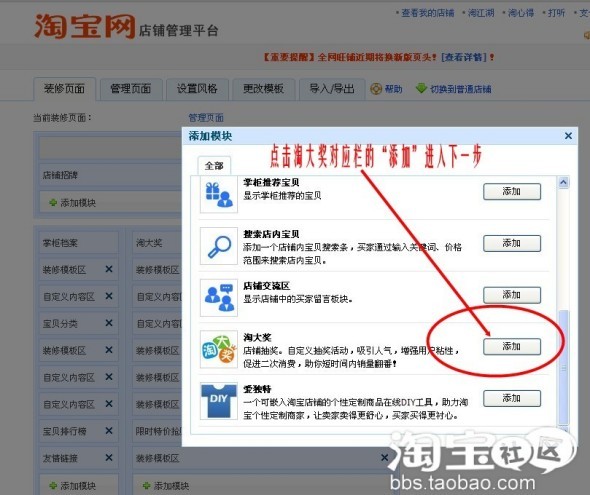Click the 掌柜推荐宝贝 gift icon
590x495 pixels.
click(x=219, y=195)
